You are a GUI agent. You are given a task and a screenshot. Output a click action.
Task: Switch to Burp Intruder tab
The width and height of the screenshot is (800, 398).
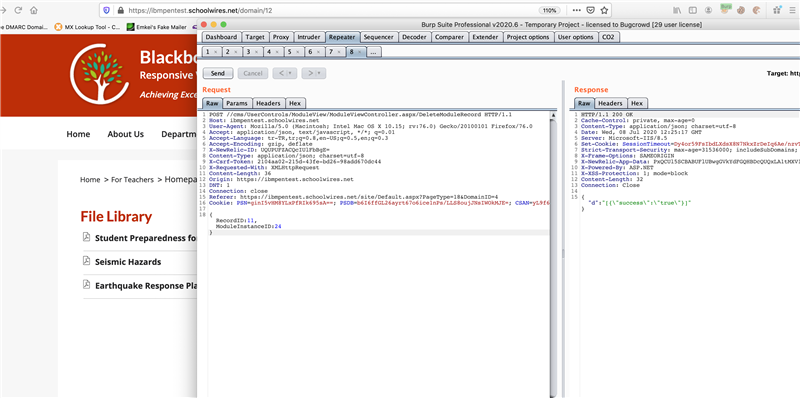tap(309, 37)
